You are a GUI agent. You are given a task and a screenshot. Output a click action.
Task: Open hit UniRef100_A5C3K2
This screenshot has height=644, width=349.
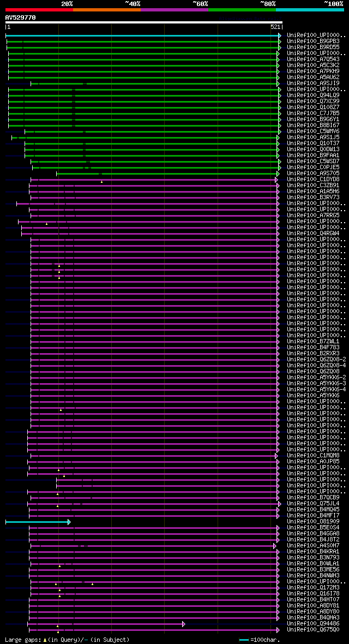[313, 65]
